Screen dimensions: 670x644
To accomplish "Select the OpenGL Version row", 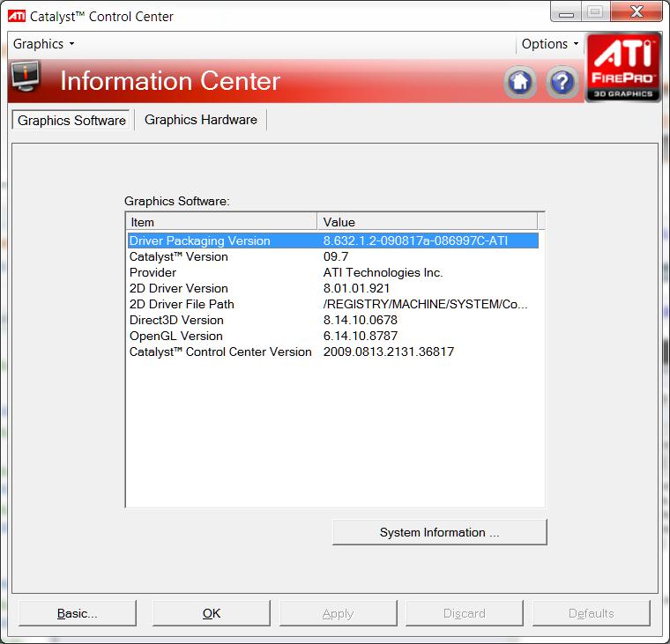I will (333, 336).
